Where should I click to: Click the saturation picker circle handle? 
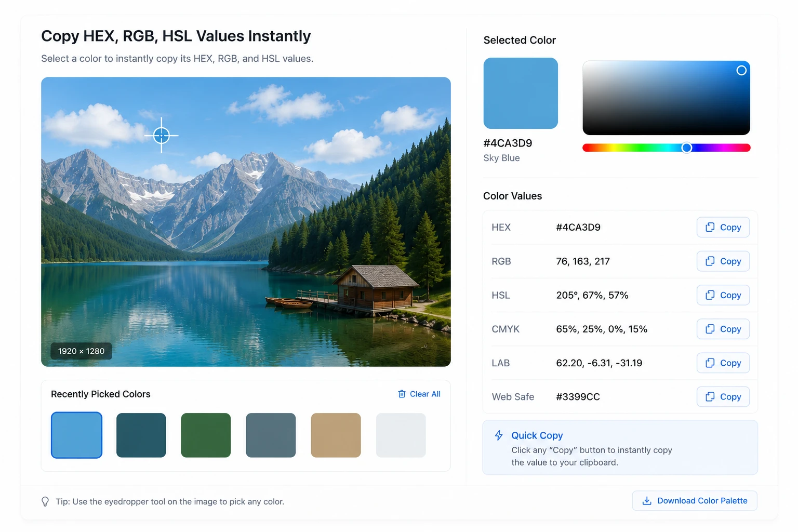(x=741, y=70)
